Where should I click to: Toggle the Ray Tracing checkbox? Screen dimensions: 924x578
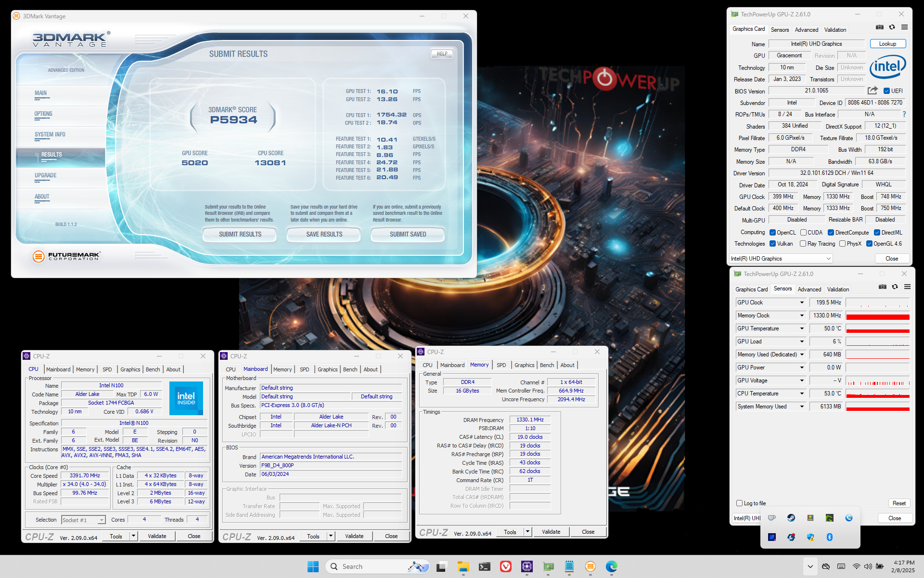803,244
